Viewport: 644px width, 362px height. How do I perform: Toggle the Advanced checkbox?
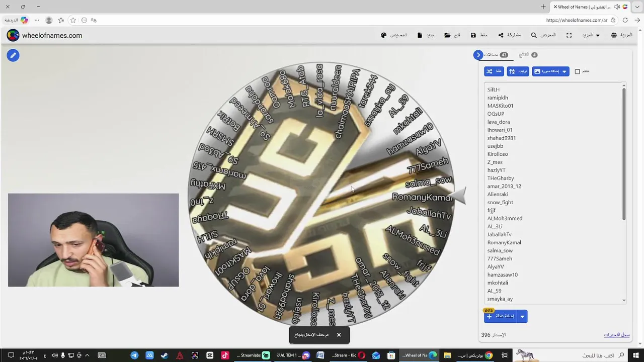point(578,71)
